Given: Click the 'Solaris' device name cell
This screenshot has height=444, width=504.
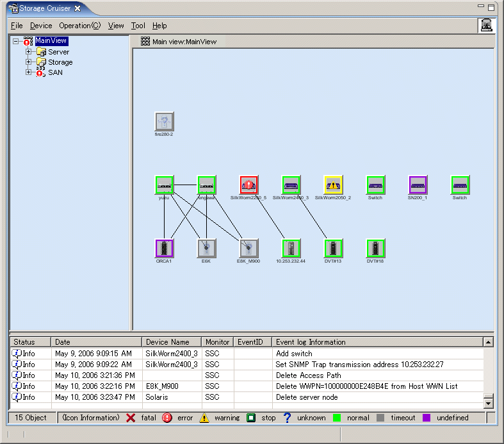Looking at the screenshot, I should tap(172, 397).
